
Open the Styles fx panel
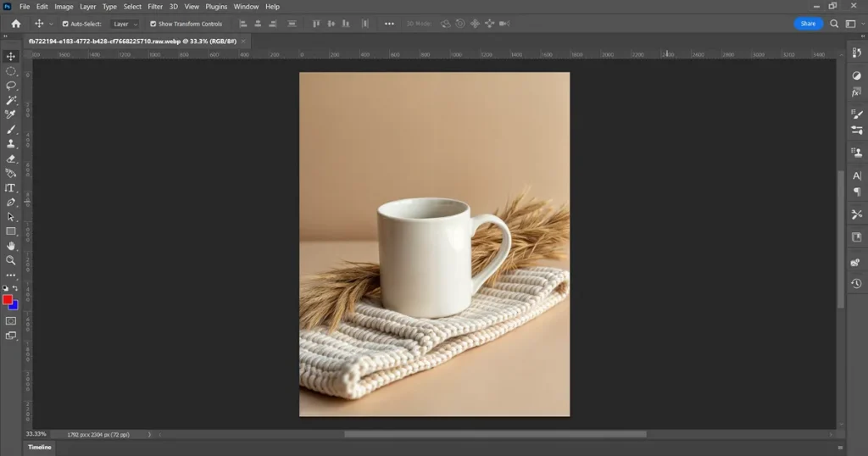[x=856, y=92]
